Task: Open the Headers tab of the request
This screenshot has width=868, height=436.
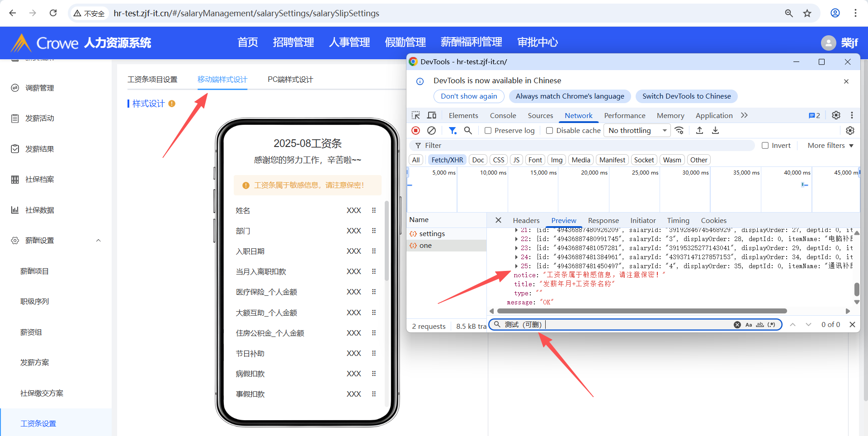Action: coord(526,220)
